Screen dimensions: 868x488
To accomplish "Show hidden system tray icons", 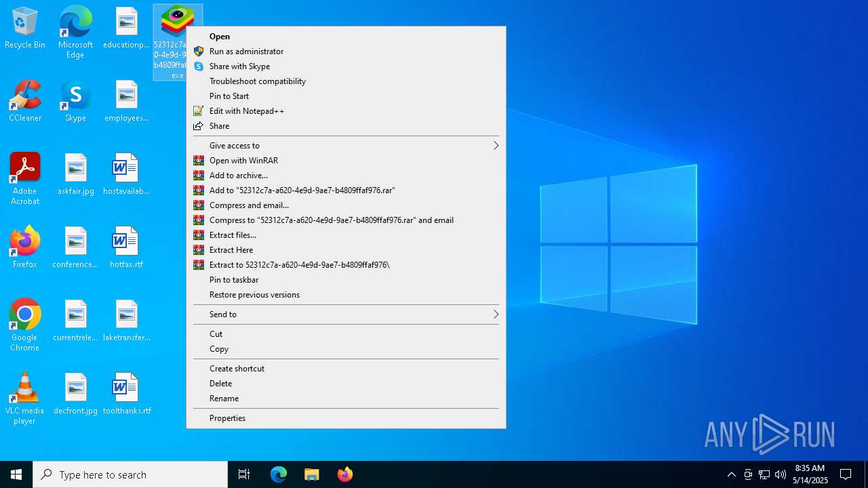I will [731, 474].
